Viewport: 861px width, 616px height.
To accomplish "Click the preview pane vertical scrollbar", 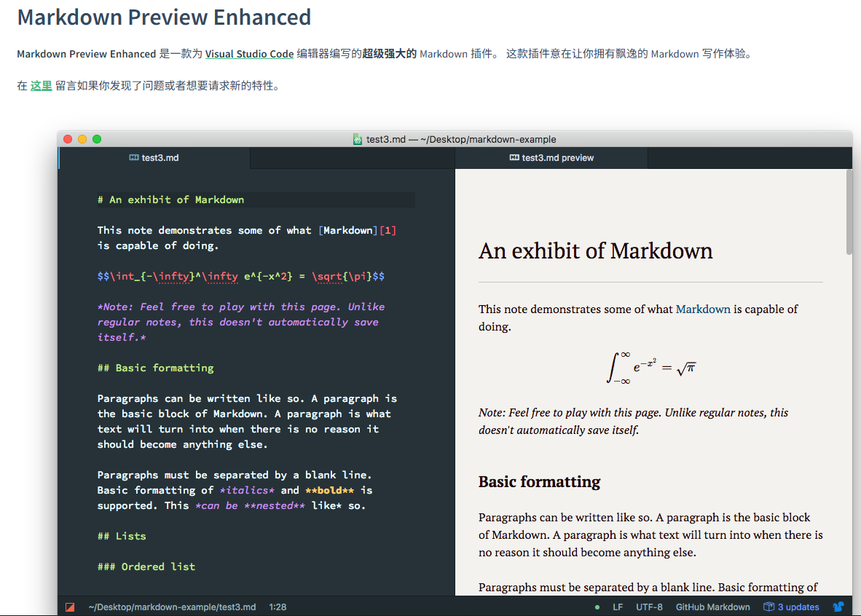I will [x=849, y=212].
